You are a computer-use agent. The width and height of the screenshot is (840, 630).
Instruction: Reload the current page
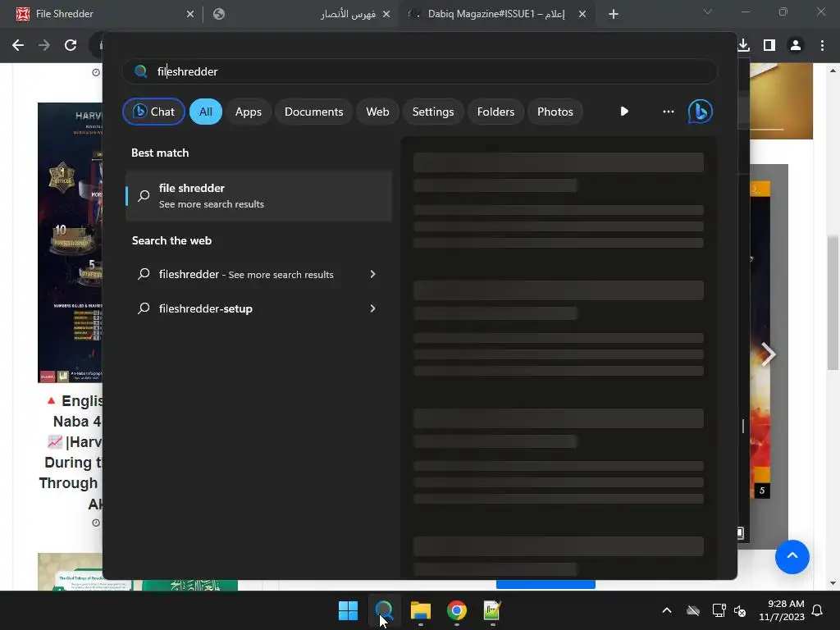tap(71, 45)
